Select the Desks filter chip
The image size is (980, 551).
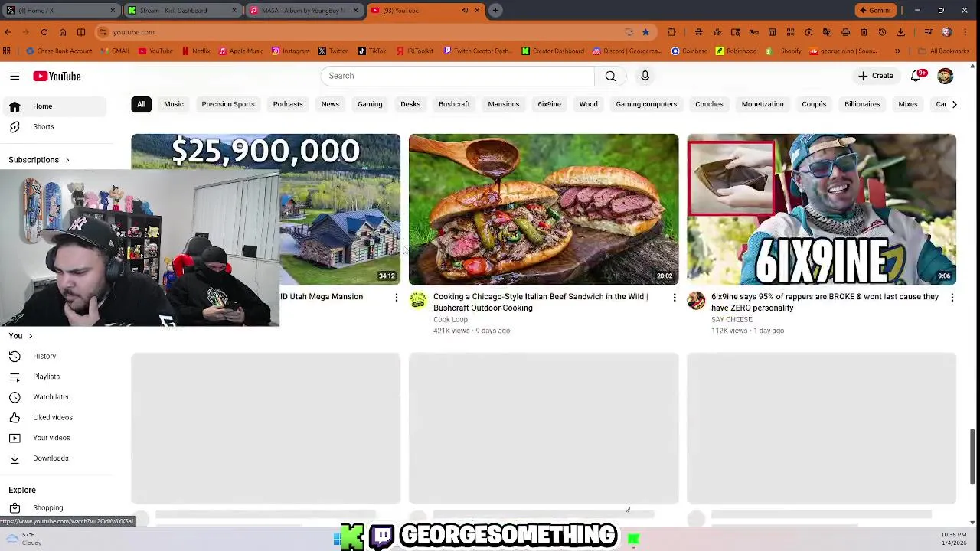[410, 104]
